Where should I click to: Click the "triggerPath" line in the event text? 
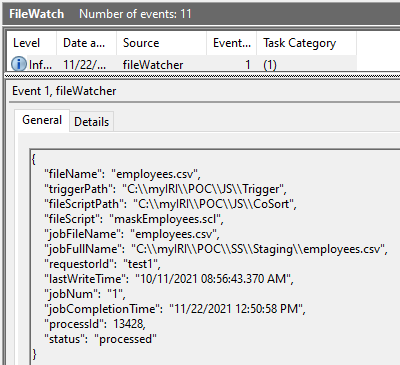point(166,189)
